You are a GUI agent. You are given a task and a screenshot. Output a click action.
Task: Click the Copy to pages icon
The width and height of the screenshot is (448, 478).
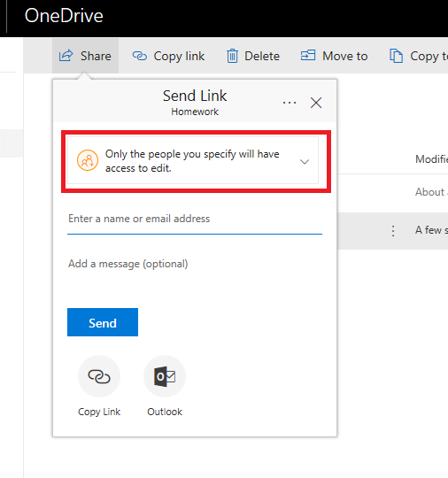(x=396, y=56)
